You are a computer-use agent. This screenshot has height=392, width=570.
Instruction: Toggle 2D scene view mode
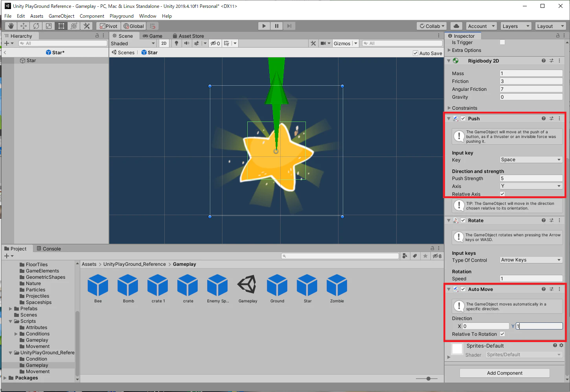(x=164, y=43)
